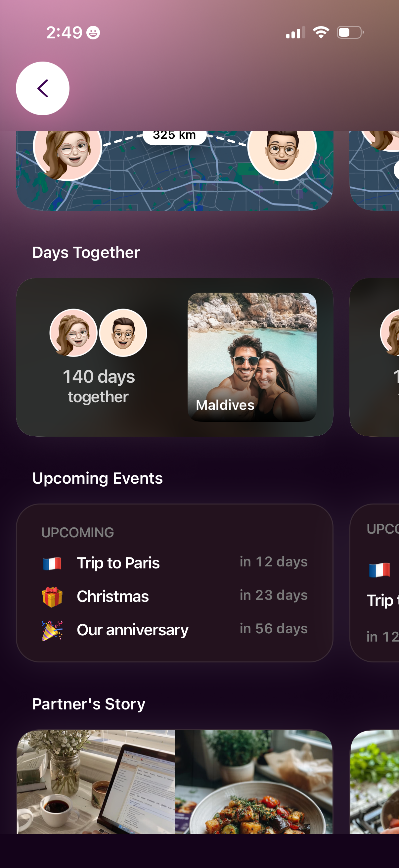Tap the Days Together section heading
The height and width of the screenshot is (868, 399).
(86, 252)
